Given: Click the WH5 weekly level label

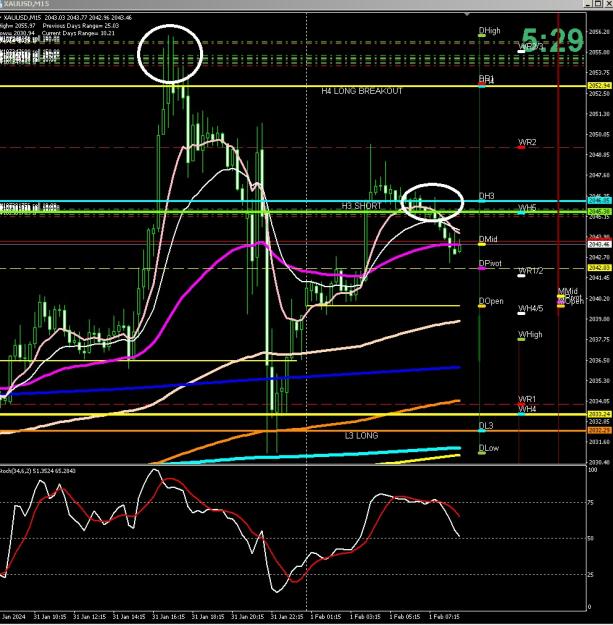Looking at the screenshot, I should coord(527,208).
